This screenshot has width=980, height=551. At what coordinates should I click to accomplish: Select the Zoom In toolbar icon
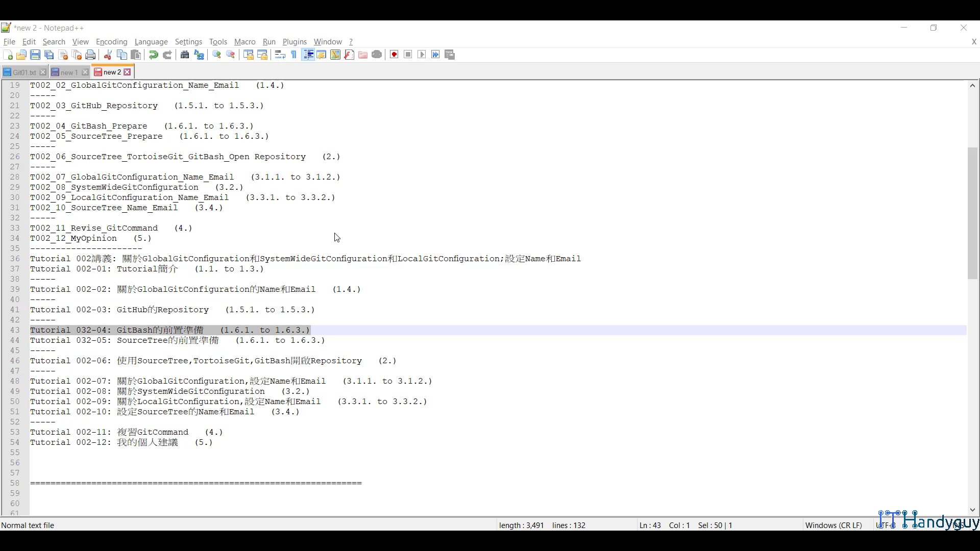click(216, 55)
